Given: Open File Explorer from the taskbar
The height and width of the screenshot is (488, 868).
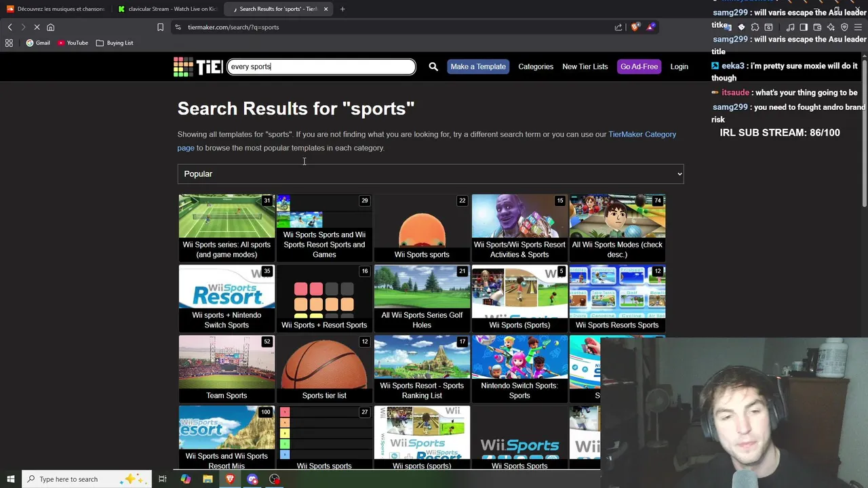Looking at the screenshot, I should click(x=208, y=479).
